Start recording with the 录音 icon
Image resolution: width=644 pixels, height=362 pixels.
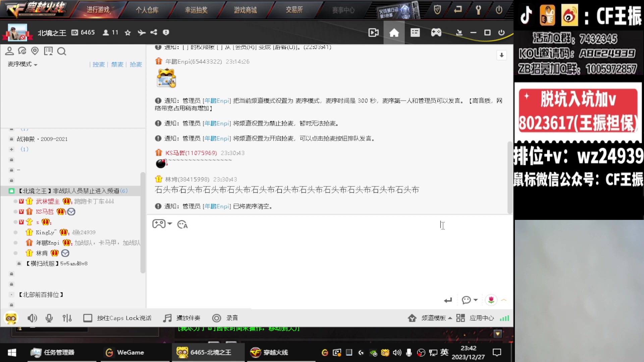217,318
